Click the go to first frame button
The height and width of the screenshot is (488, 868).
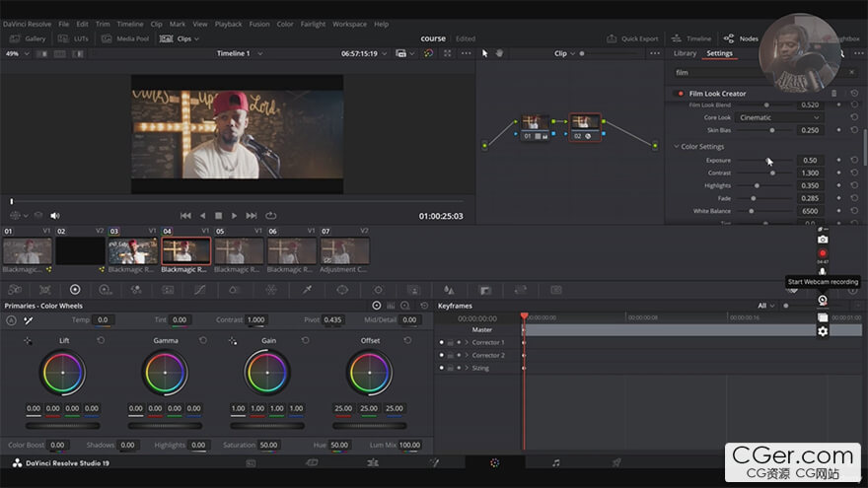[x=185, y=216]
